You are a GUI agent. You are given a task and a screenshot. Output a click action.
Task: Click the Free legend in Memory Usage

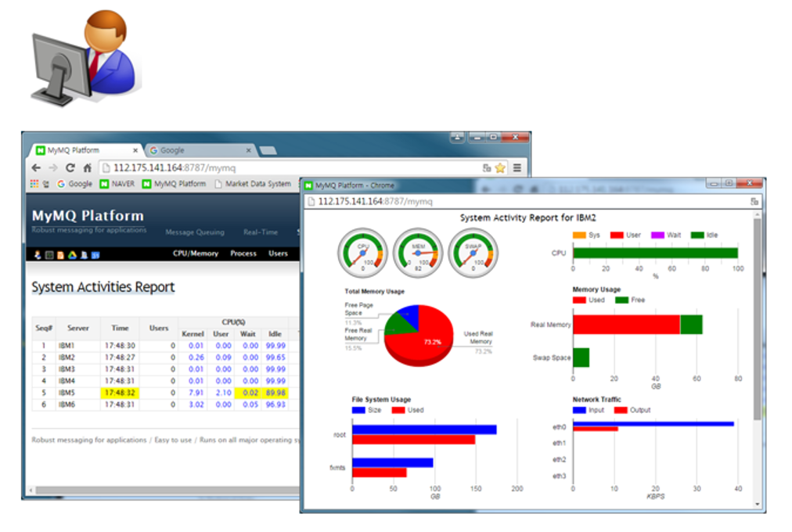630,300
